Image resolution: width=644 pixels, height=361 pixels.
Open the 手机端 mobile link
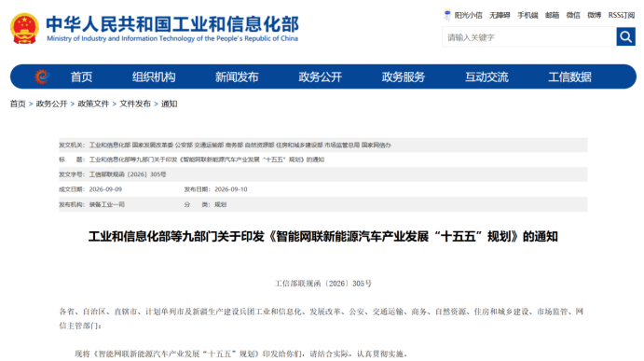[528, 15]
